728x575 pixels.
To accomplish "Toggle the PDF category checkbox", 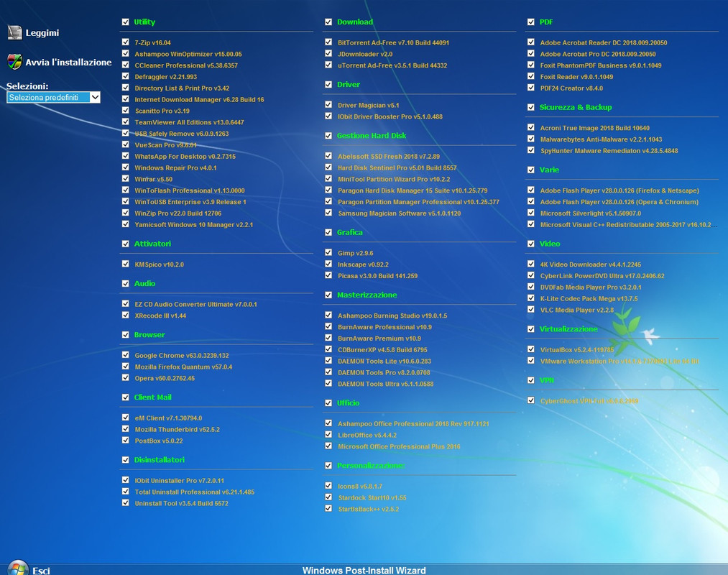I will [x=530, y=22].
